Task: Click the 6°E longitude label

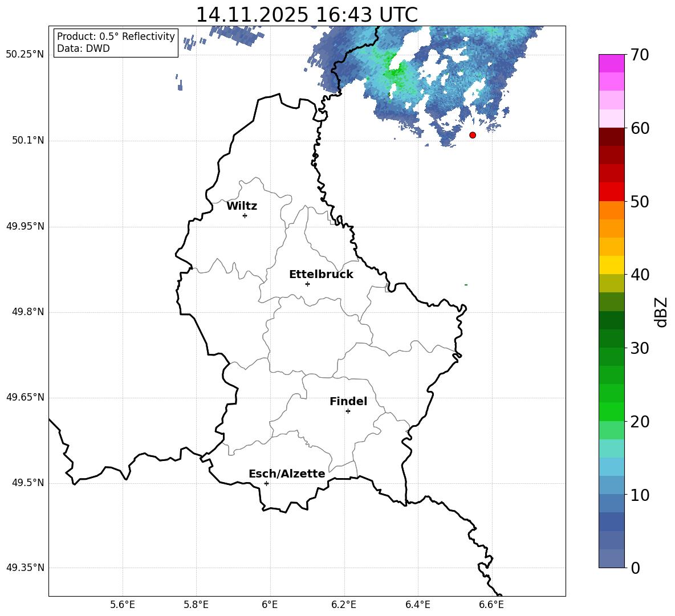Action: pyautogui.click(x=270, y=605)
